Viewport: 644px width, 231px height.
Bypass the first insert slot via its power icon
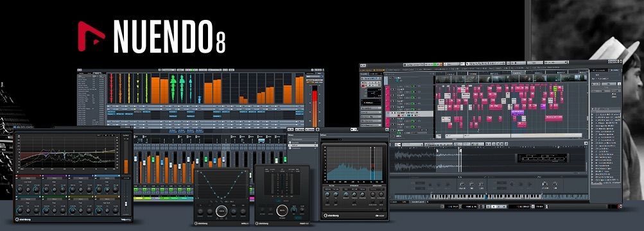coord(290,142)
